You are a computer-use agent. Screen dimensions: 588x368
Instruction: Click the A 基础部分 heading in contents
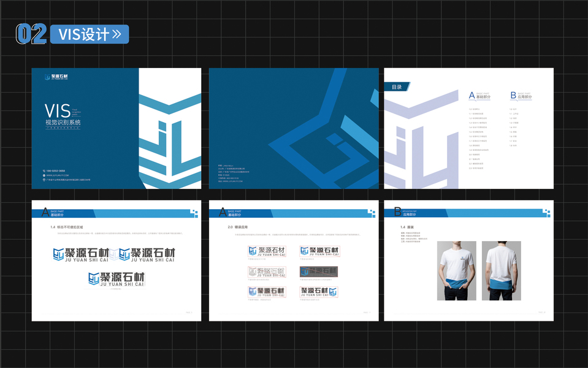pos(479,96)
